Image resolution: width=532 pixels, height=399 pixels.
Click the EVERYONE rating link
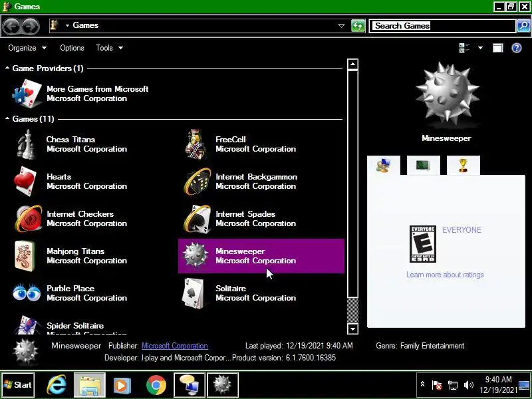tap(462, 229)
